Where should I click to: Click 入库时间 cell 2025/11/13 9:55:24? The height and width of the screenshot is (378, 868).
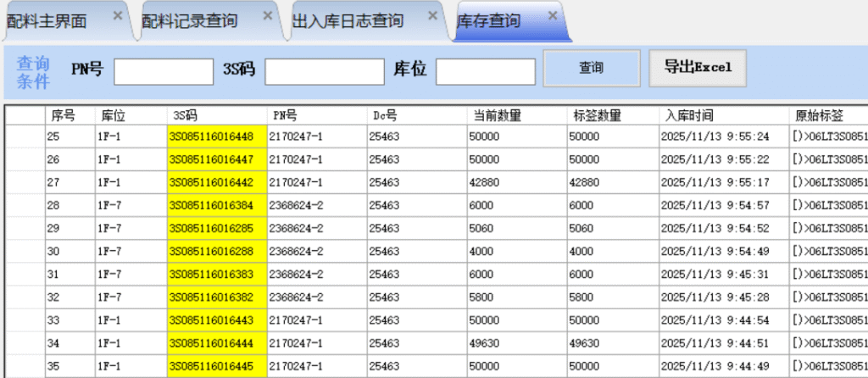tap(726, 136)
